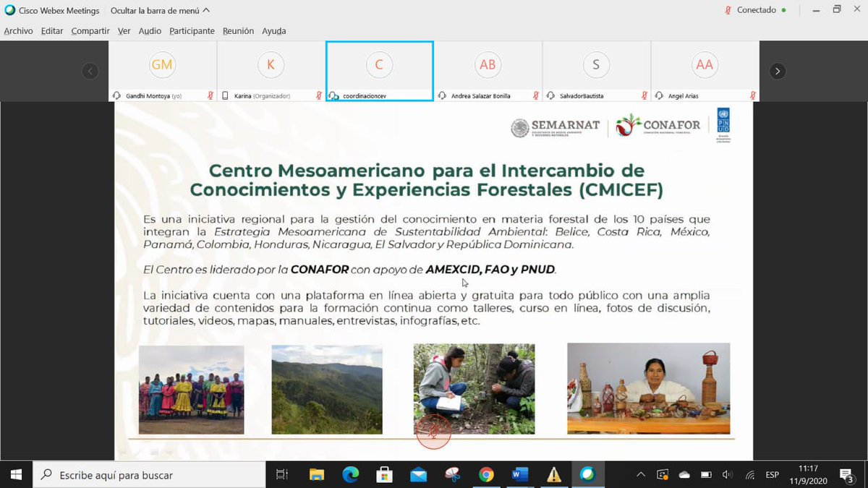The image size is (868, 488).
Task: Go to next participants with right arrow
Action: coord(777,71)
